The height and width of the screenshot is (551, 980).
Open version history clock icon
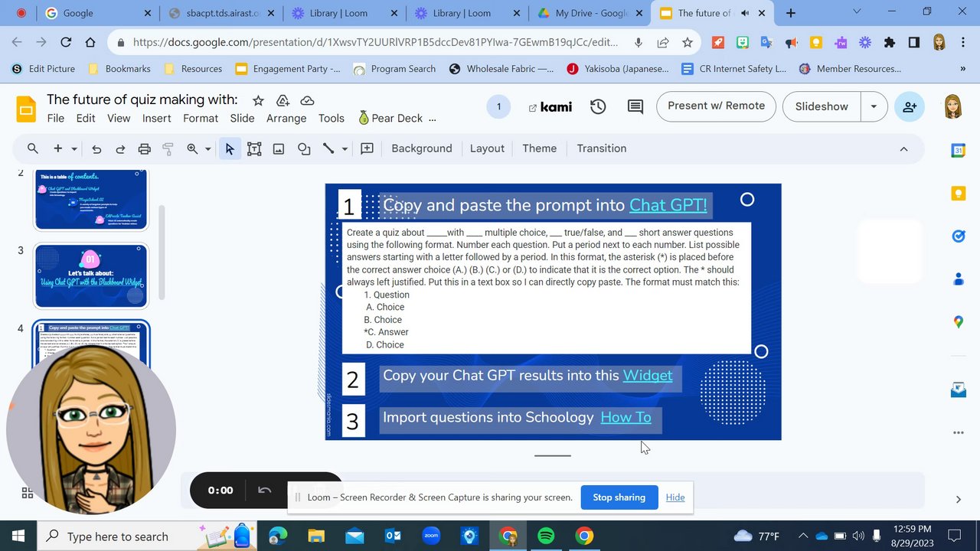point(598,106)
